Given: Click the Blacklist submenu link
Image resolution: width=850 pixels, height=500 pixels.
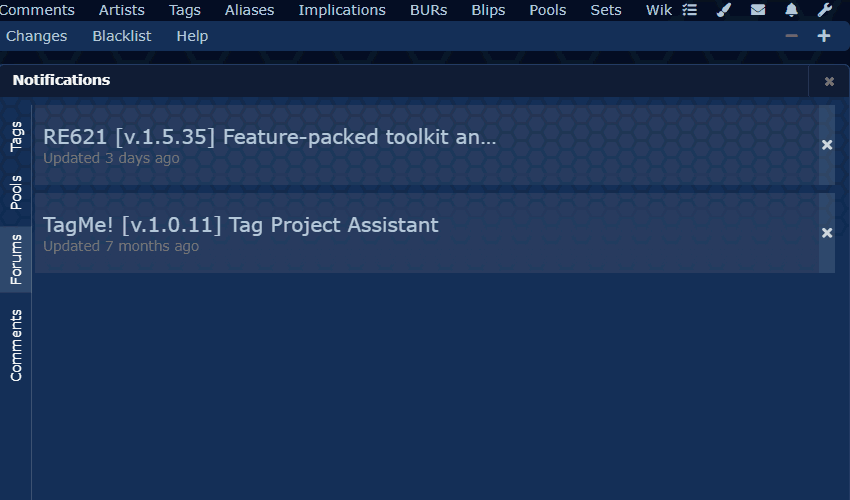Looking at the screenshot, I should pos(122,36).
